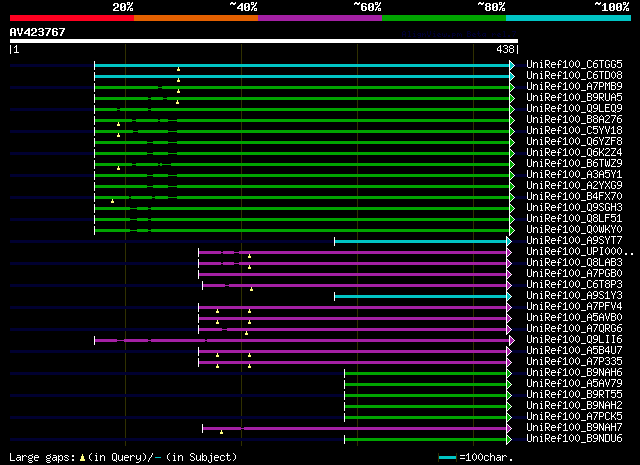Select the label UniRef100_B9NAH6
640x465 pixels.
coord(574,373)
